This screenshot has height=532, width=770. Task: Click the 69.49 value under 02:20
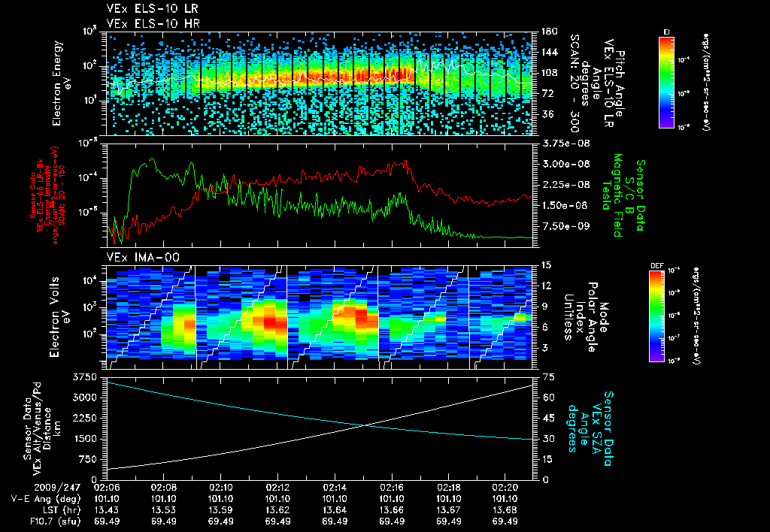coord(505,521)
